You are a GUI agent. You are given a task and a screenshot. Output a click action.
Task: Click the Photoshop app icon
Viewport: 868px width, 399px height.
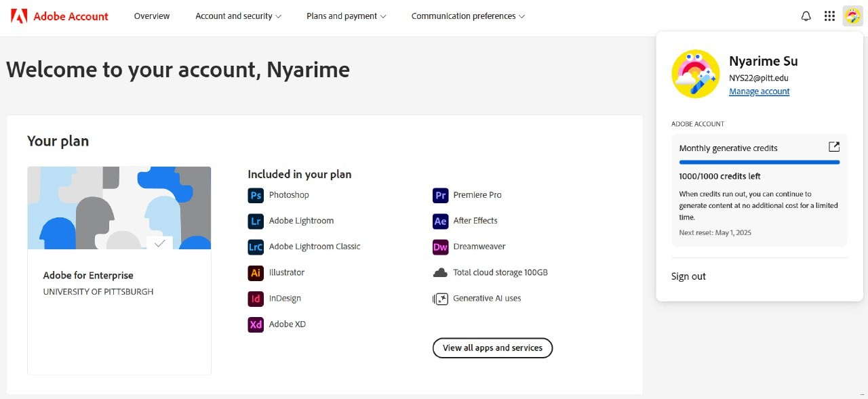click(x=256, y=196)
